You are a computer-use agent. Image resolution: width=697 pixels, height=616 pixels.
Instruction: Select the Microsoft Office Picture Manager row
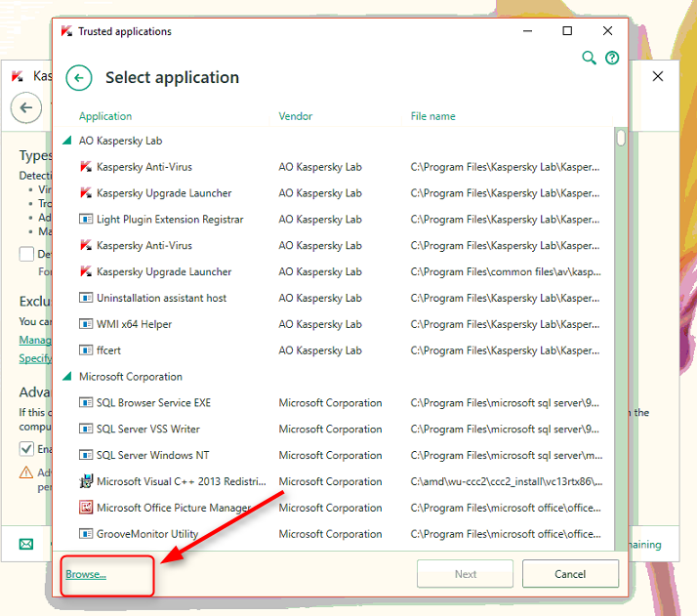[x=334, y=508]
